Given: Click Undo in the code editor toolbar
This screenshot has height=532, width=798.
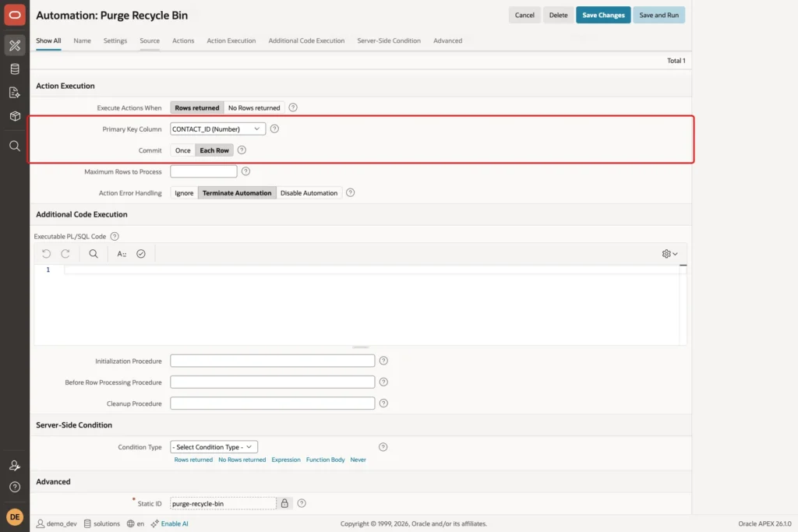Looking at the screenshot, I should [x=46, y=254].
